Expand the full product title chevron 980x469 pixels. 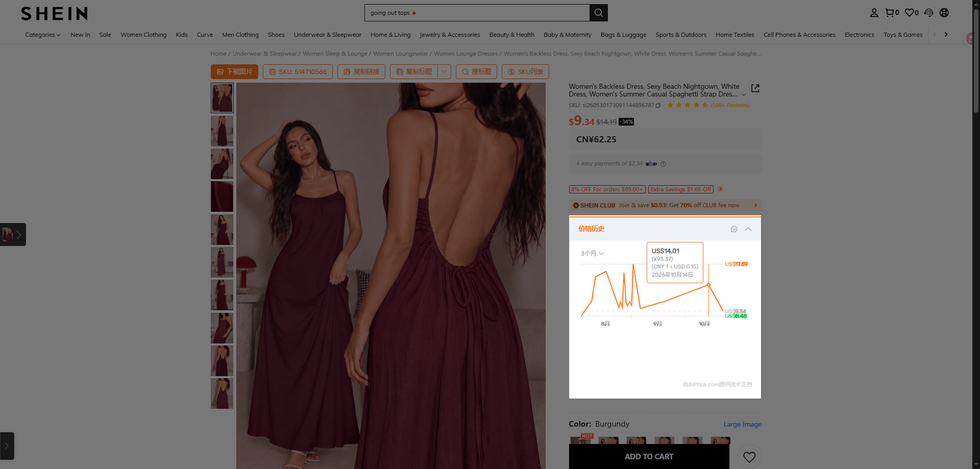point(744,95)
